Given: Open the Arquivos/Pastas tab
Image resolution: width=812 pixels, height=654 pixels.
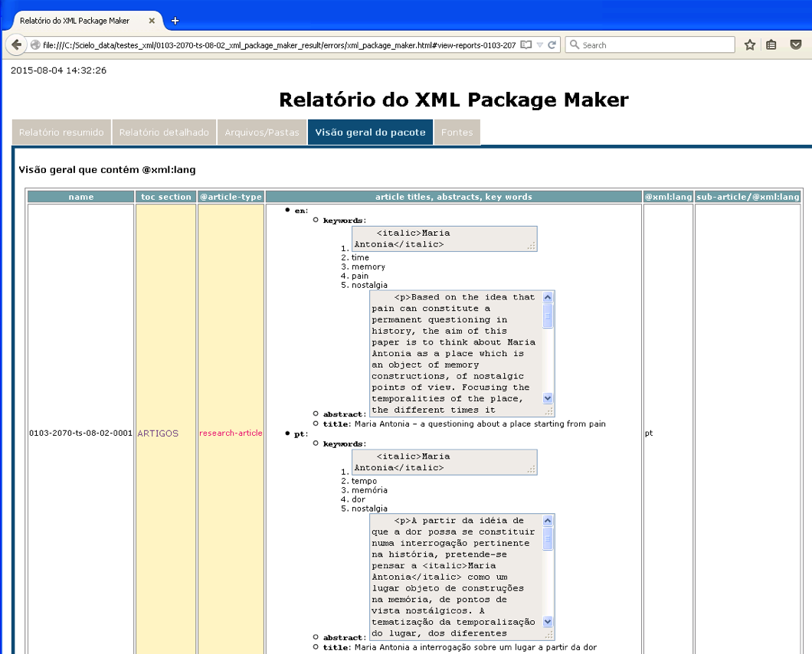Looking at the screenshot, I should point(262,132).
